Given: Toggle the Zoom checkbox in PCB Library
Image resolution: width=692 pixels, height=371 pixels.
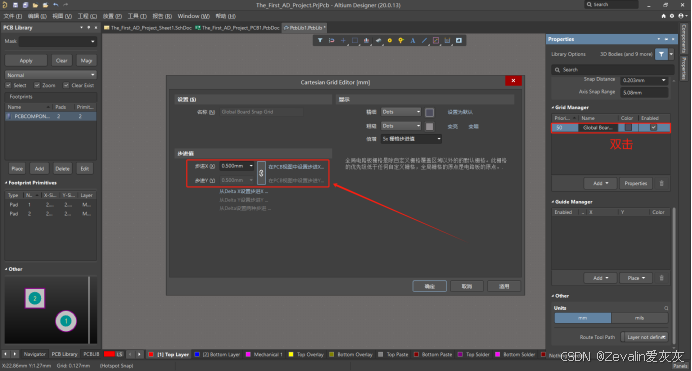Looking at the screenshot, I should click(x=37, y=85).
